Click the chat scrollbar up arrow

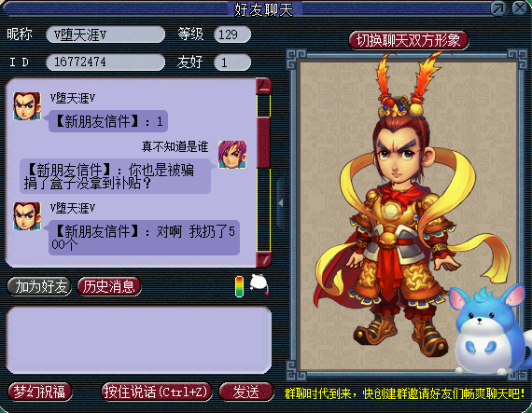click(263, 87)
